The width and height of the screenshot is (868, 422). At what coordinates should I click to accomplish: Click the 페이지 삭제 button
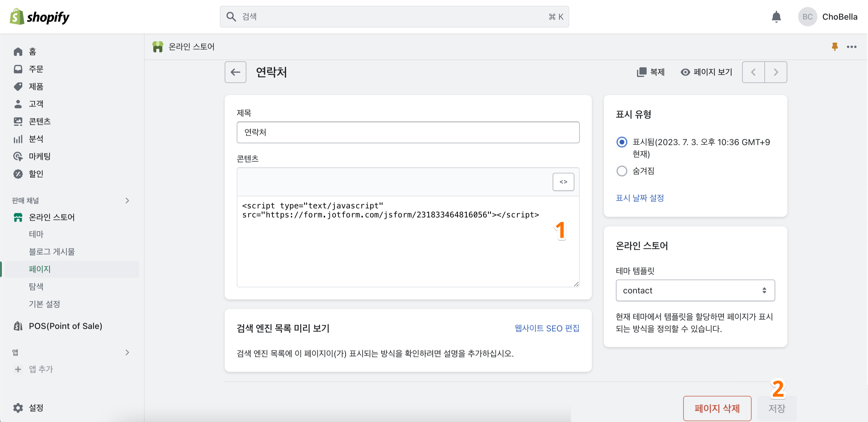[x=717, y=408]
